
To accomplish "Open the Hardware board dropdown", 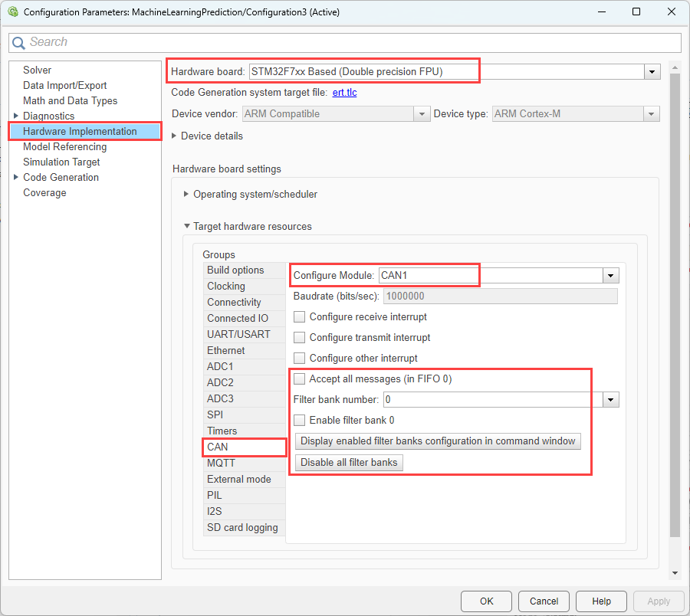I will click(652, 70).
